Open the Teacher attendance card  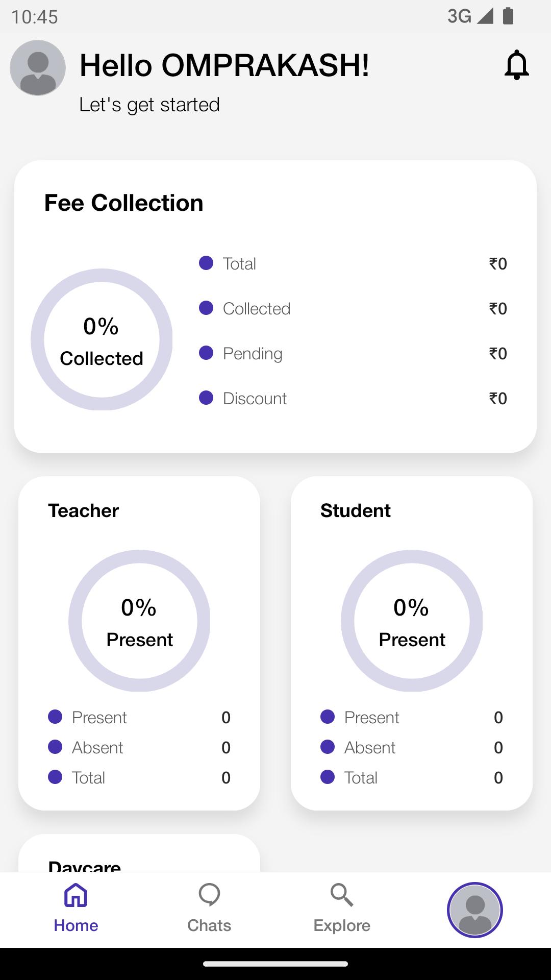coord(139,643)
